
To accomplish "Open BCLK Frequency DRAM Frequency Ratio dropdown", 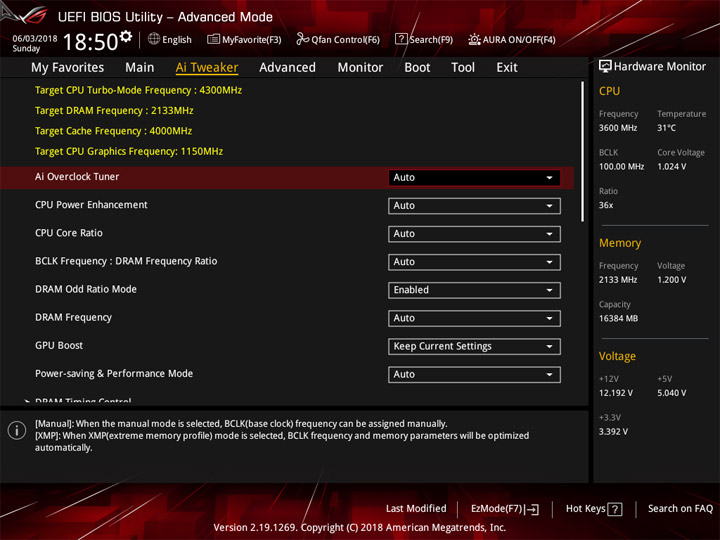I will [x=474, y=262].
